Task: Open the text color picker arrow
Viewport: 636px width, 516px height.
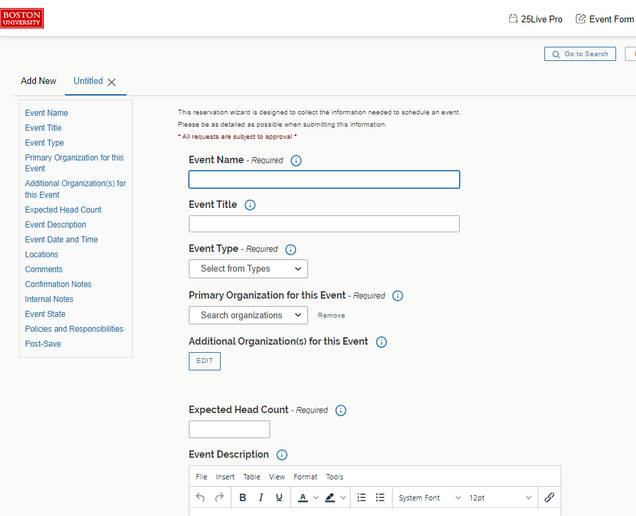Action: tap(316, 498)
